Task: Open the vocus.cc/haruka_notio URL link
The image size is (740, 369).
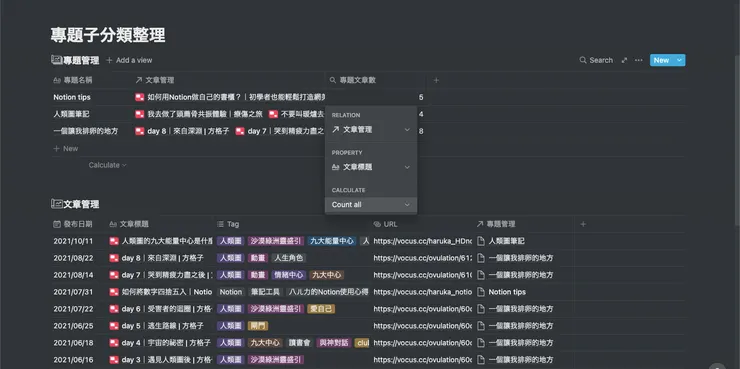Action: 422,292
